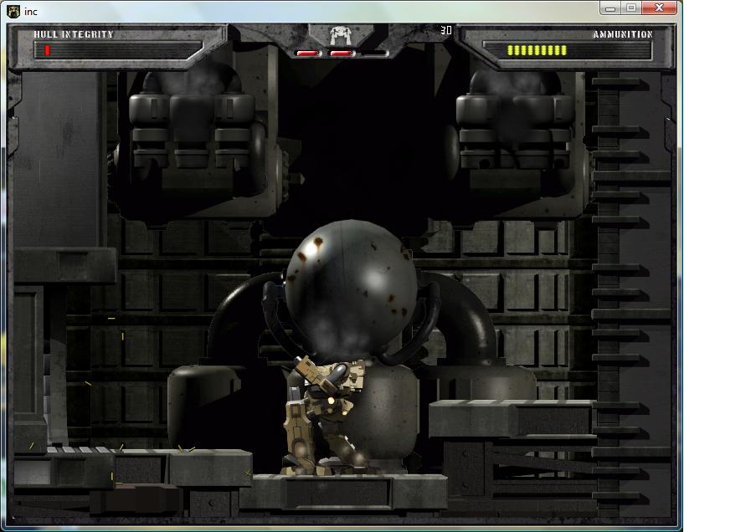Click the tan camouflage mech character
Screen dimensions: 756x532
324,416
